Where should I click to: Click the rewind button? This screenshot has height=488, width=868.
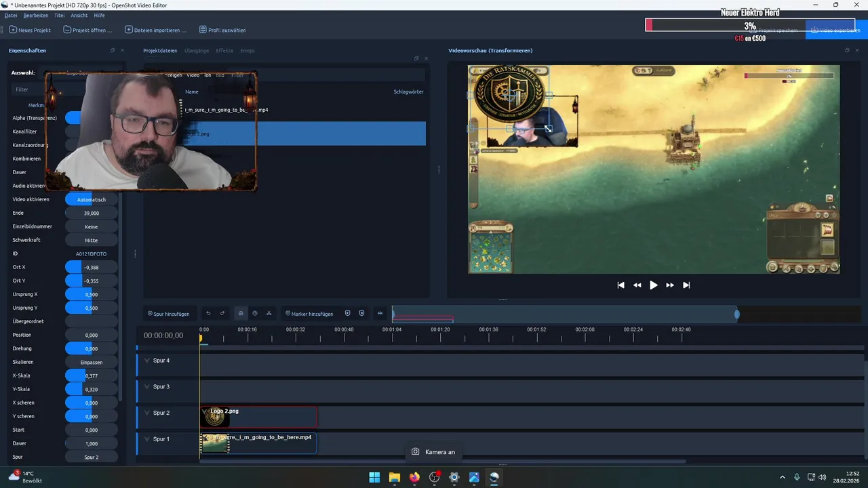(x=637, y=285)
